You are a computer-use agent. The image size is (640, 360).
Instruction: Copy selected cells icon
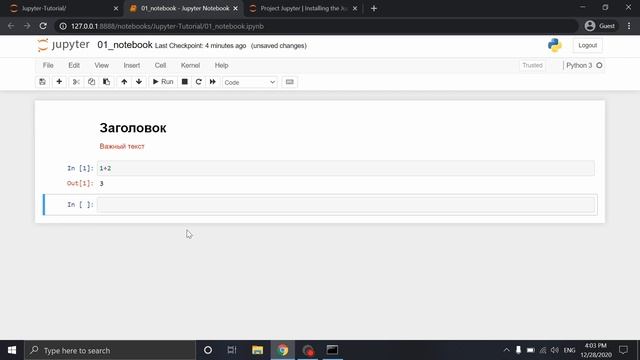coord(91,82)
